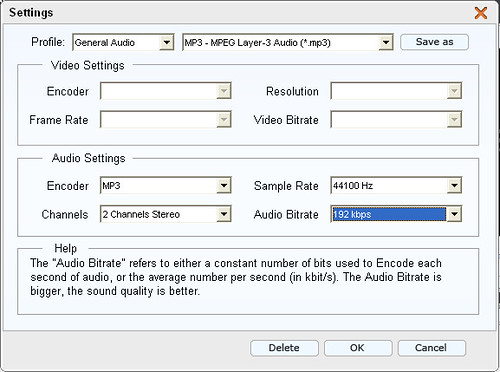Close the Settings dialog with the orange X

[481, 13]
